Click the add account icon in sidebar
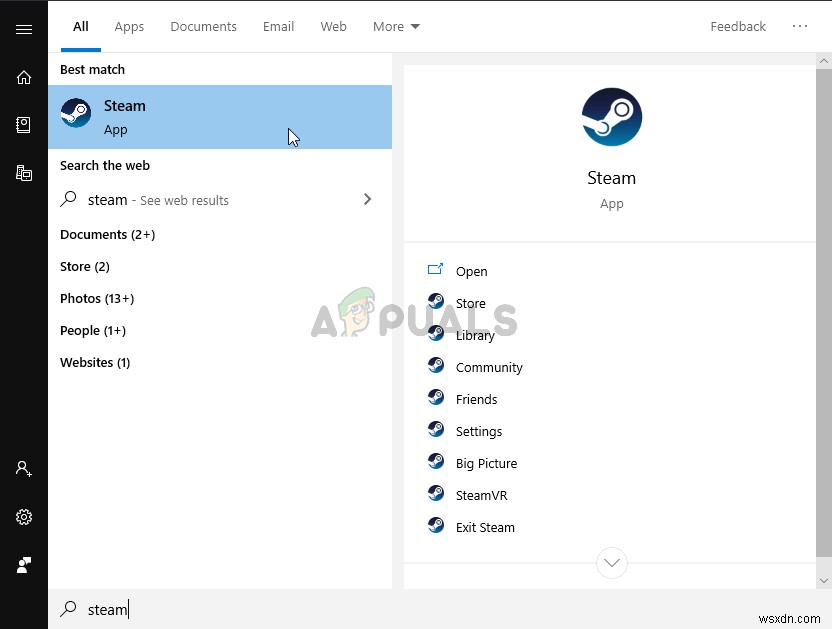The width and height of the screenshot is (832, 629). point(23,469)
